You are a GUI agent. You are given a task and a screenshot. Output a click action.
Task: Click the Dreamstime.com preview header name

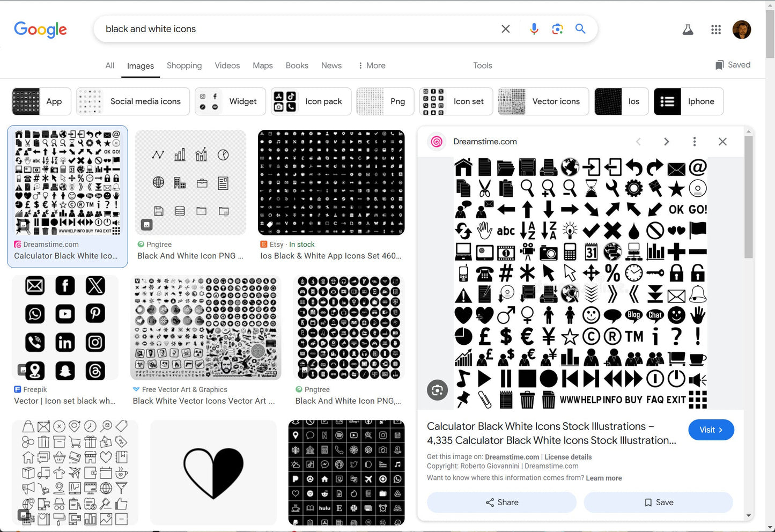pyautogui.click(x=485, y=142)
